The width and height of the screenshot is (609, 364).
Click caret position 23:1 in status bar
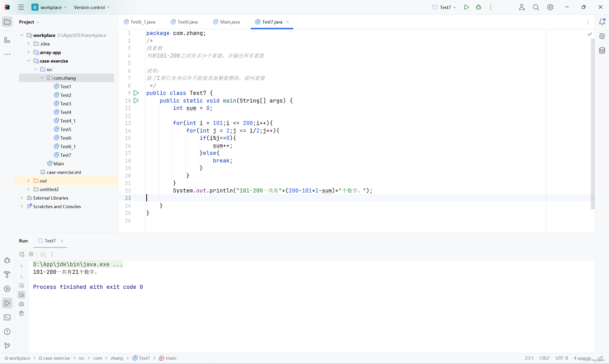(529, 358)
